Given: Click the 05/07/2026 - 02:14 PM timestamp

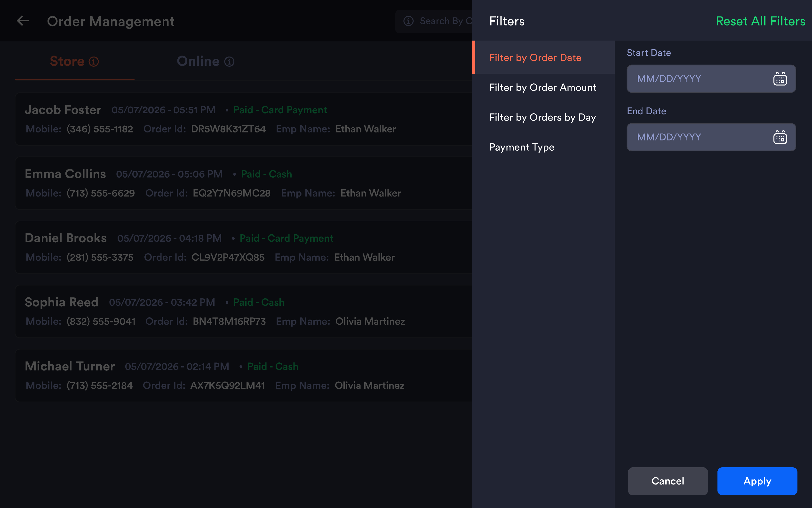Looking at the screenshot, I should click(177, 367).
